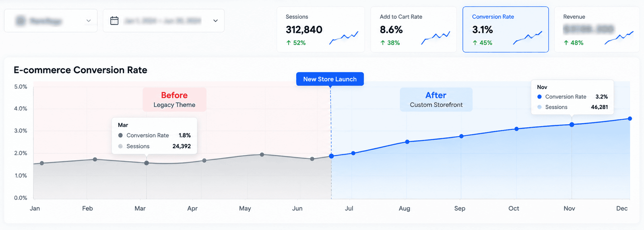Select the Revenue metric card
The height and width of the screenshot is (230, 644).
pyautogui.click(x=597, y=29)
